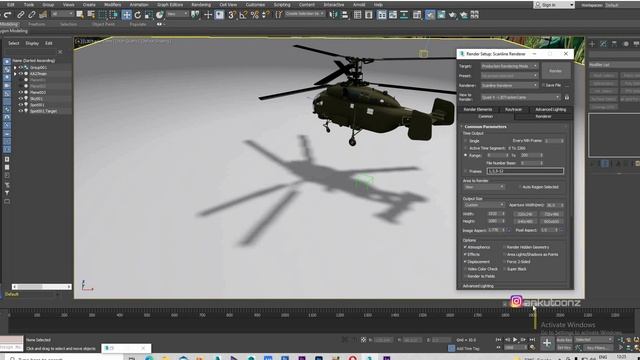Toggle the Percent Snap icon
This screenshot has height=360, width=640.
pyautogui.click(x=255, y=15)
